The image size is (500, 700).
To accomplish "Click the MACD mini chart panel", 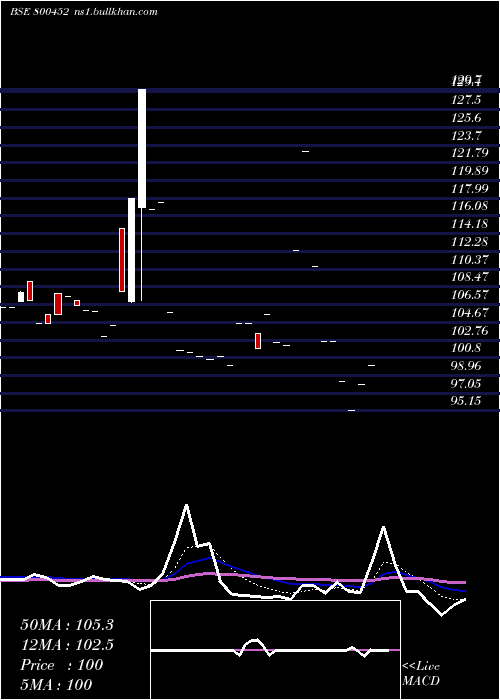I will click(275, 650).
